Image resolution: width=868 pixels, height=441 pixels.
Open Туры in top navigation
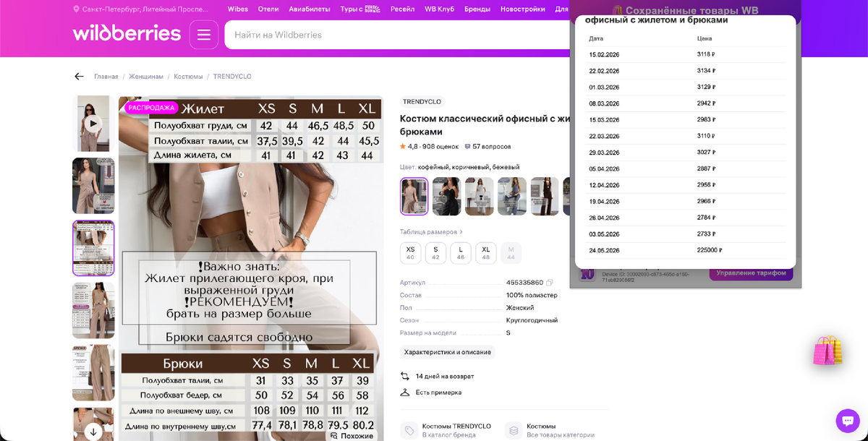[x=360, y=9]
